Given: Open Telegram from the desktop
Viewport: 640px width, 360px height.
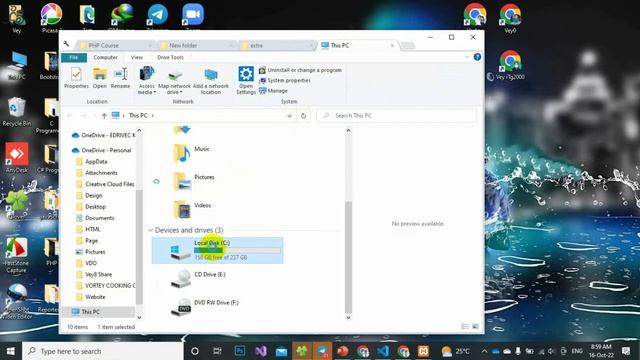Looking at the screenshot, I should click(x=158, y=16).
